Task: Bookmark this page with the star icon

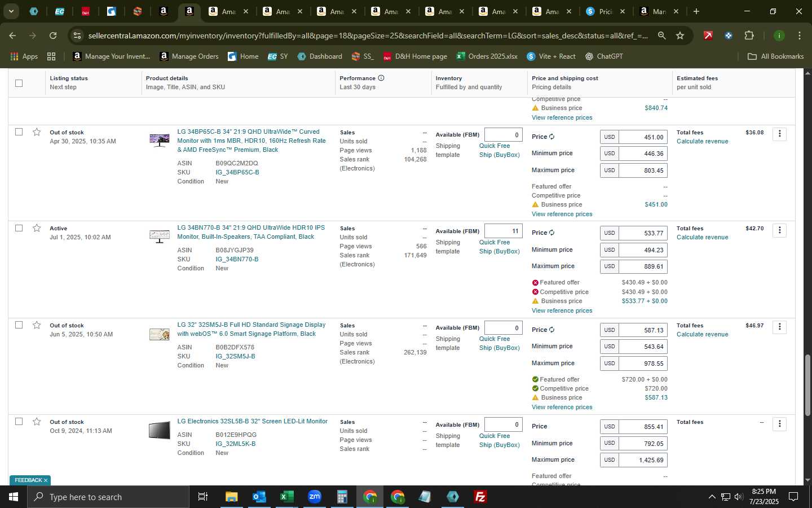Action: [x=680, y=36]
